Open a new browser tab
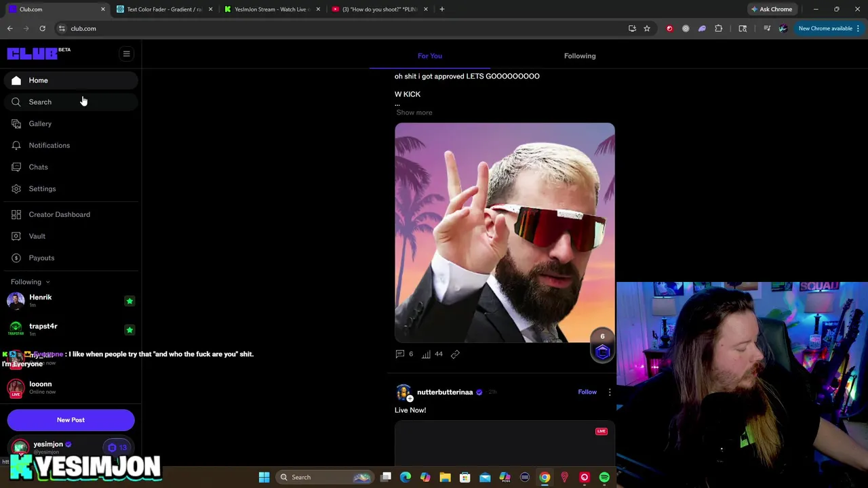868x488 pixels. coord(442,9)
